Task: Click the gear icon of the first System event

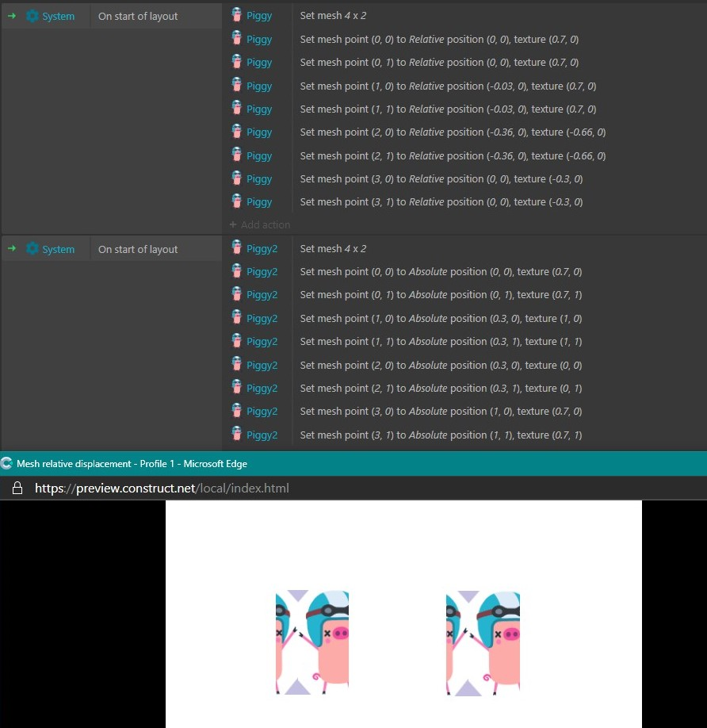Action: pyautogui.click(x=32, y=16)
